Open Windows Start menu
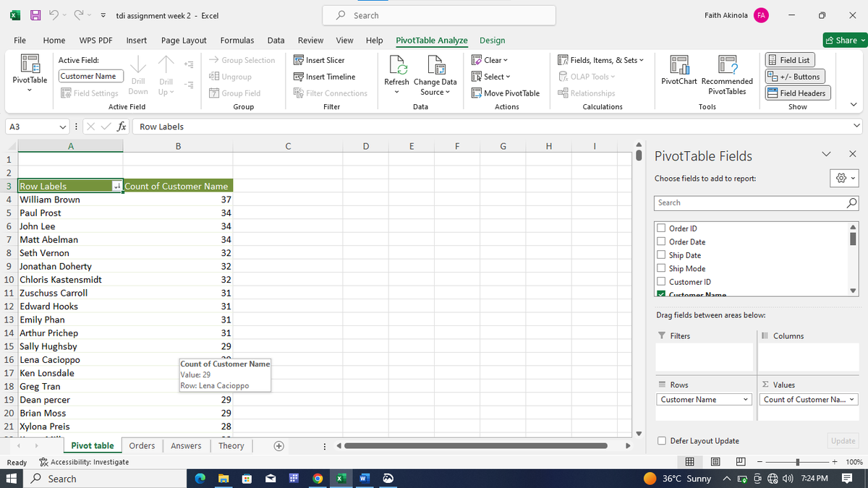Screen dimensions: 868x488 point(12,479)
